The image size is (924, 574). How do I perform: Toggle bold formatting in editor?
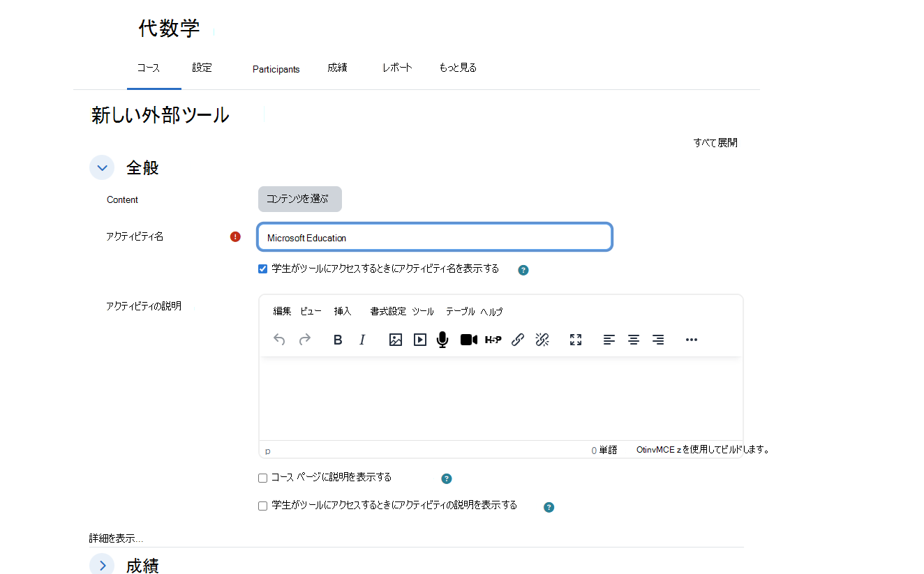338,340
